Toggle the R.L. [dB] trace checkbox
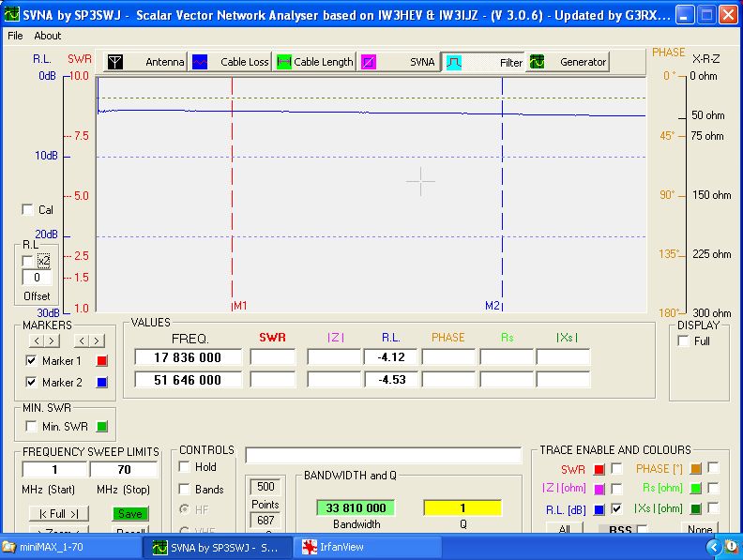This screenshot has height=560, width=743. coord(616,508)
